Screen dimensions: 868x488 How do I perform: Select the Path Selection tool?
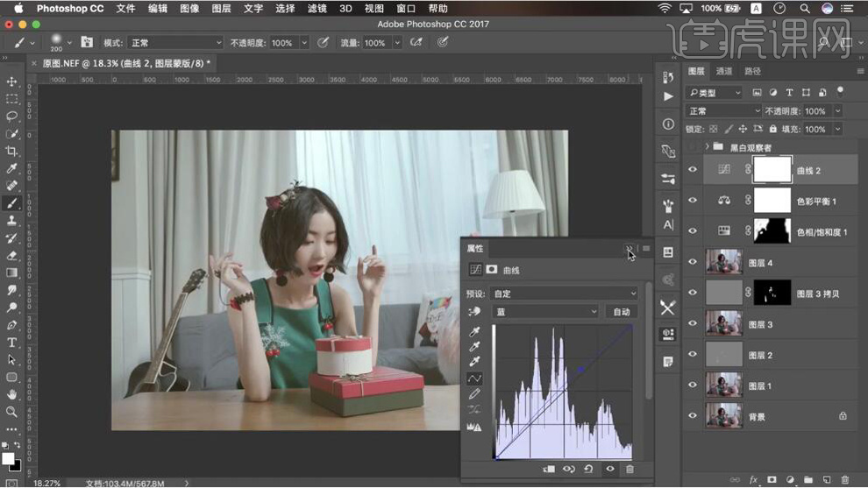(11, 359)
